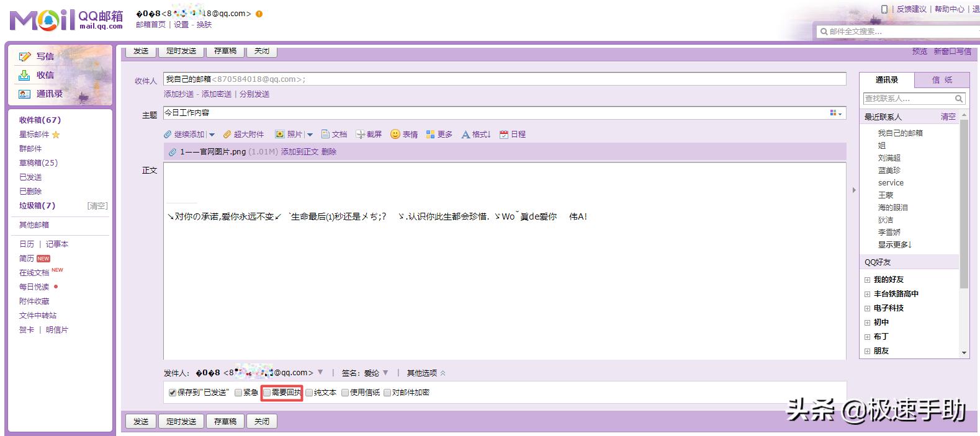Image resolution: width=980 pixels, height=436 pixels.
Task: Expand the 丰台铁路高中 group
Action: [868, 294]
